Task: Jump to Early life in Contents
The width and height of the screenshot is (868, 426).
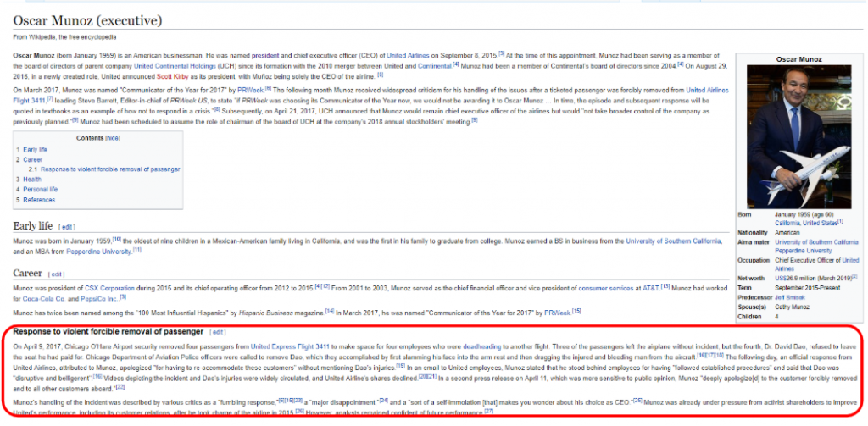Action: pos(36,150)
